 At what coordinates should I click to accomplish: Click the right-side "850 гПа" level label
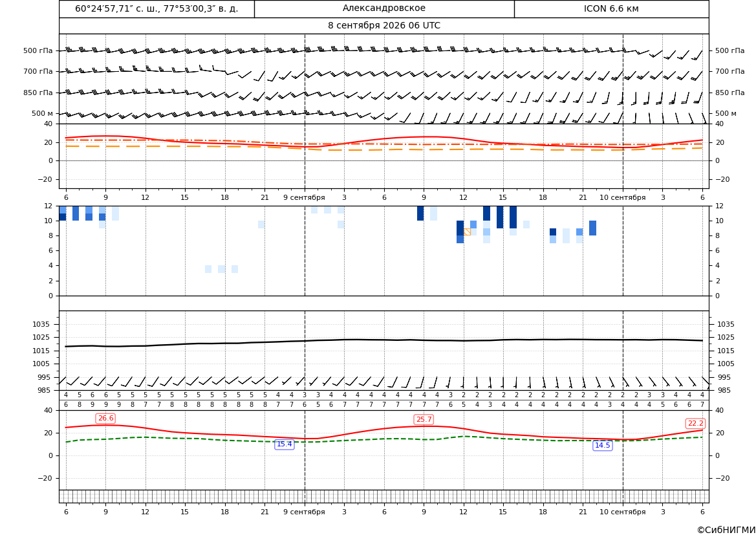click(x=730, y=93)
